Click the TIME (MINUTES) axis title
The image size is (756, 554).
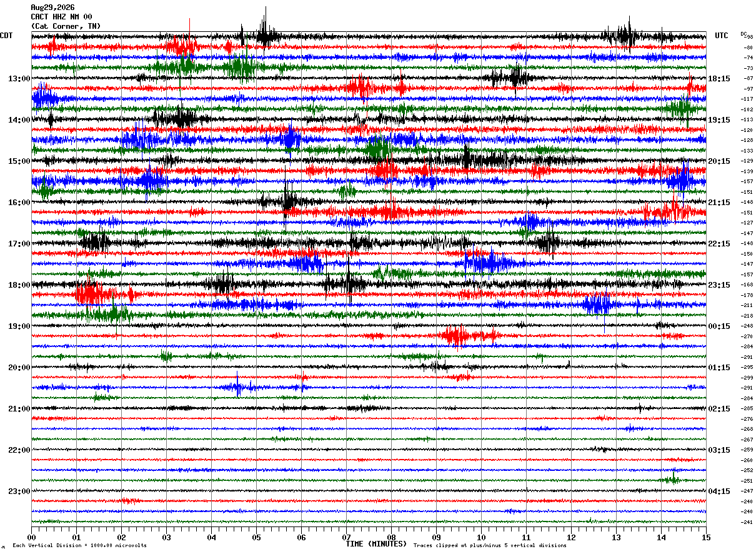(376, 544)
